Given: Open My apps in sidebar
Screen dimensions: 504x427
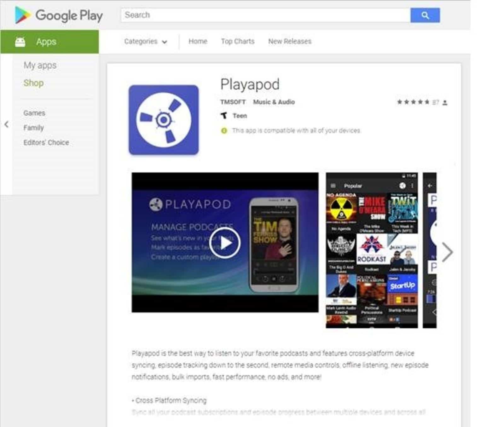Looking at the screenshot, I should (x=40, y=65).
